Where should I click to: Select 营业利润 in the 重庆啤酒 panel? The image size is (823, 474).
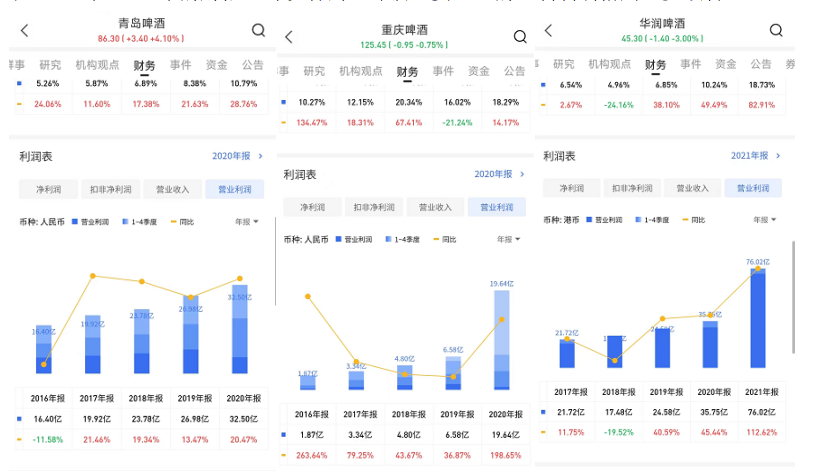coord(497,207)
